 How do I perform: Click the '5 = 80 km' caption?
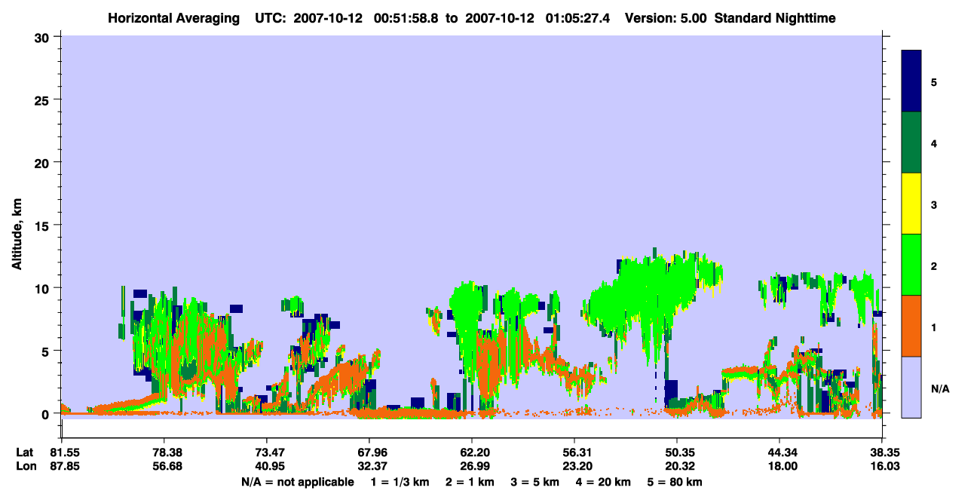coord(675,482)
